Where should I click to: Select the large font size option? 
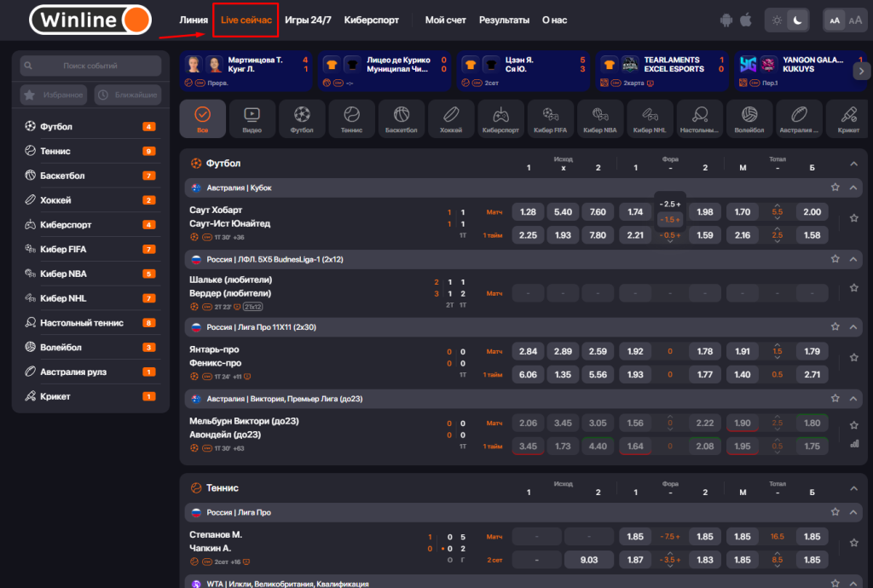click(855, 20)
